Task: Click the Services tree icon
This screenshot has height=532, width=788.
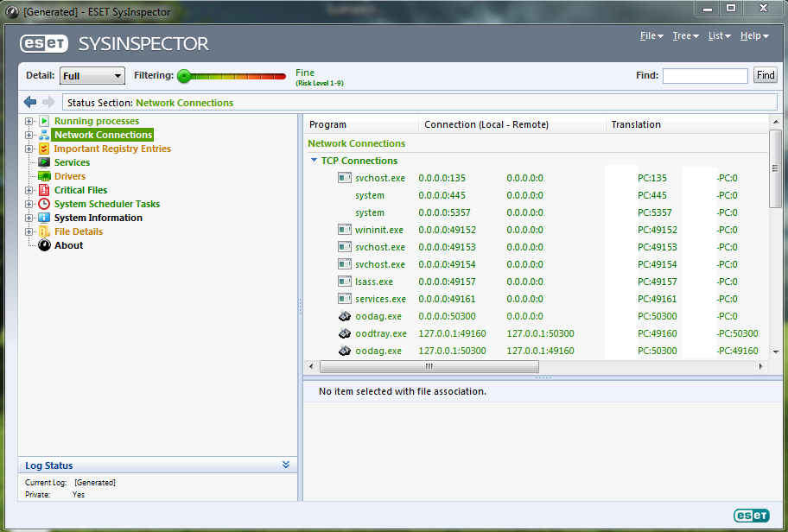Action: coord(44,162)
